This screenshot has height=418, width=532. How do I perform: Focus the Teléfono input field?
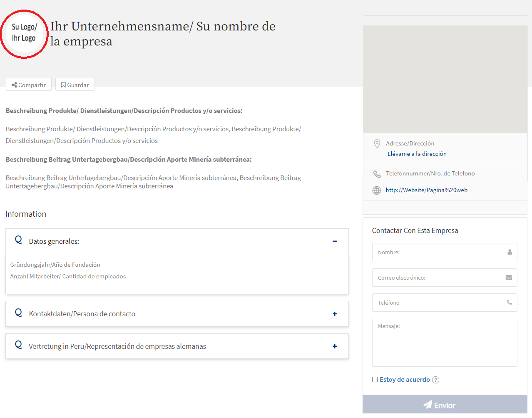click(445, 303)
